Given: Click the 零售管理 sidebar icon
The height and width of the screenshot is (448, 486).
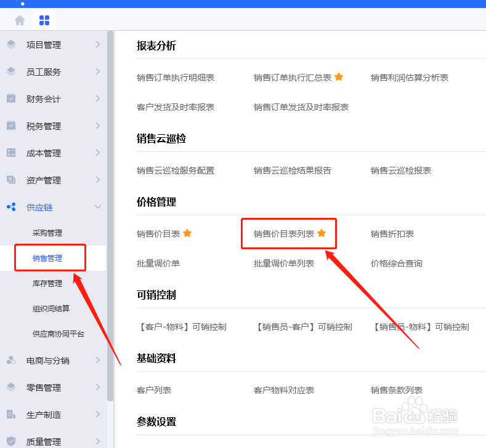Looking at the screenshot, I should tap(11, 387).
